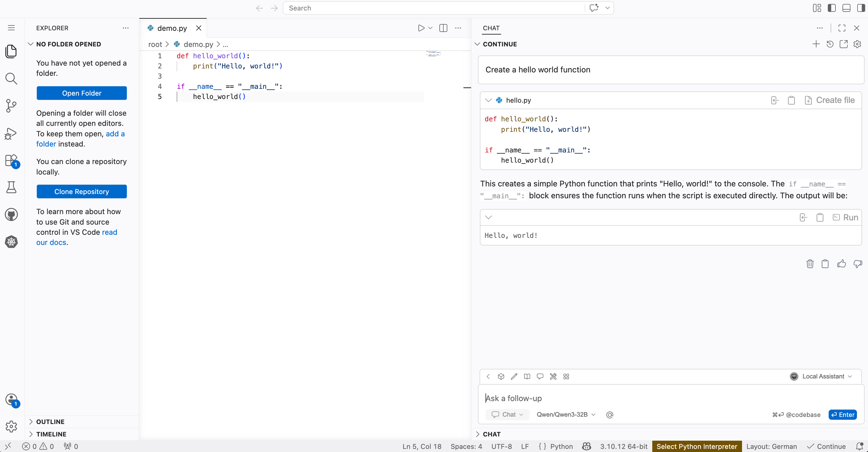
Task: Open the Search view in activity bar
Action: click(11, 78)
